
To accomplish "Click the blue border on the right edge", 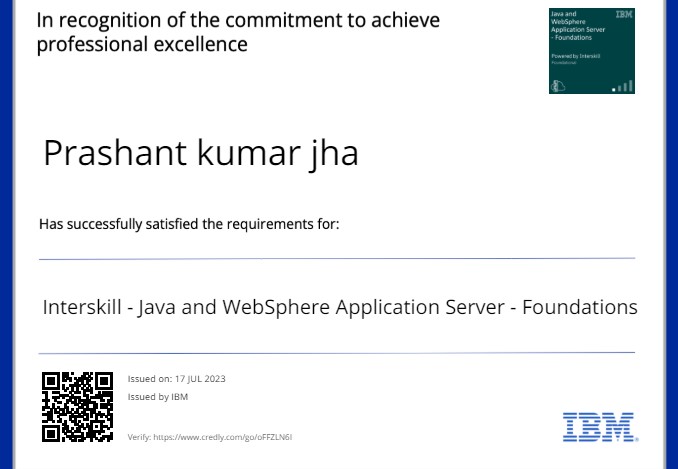I will pos(671,234).
